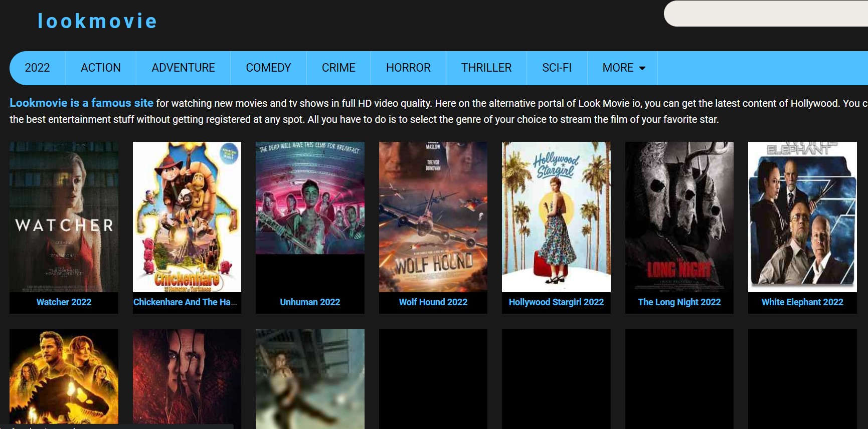This screenshot has height=429, width=868.
Task: Open the lookmovie site logo
Action: (97, 21)
